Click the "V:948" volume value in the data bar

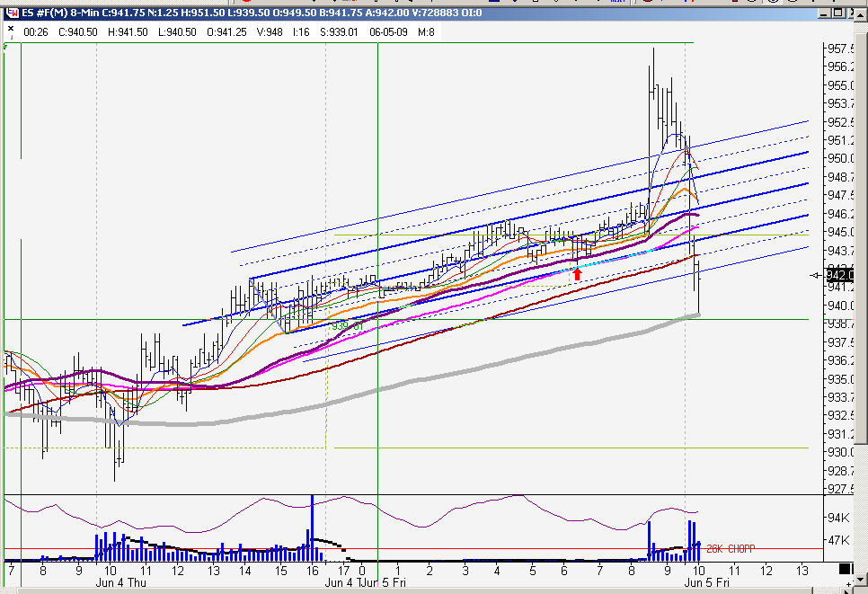click(270, 32)
